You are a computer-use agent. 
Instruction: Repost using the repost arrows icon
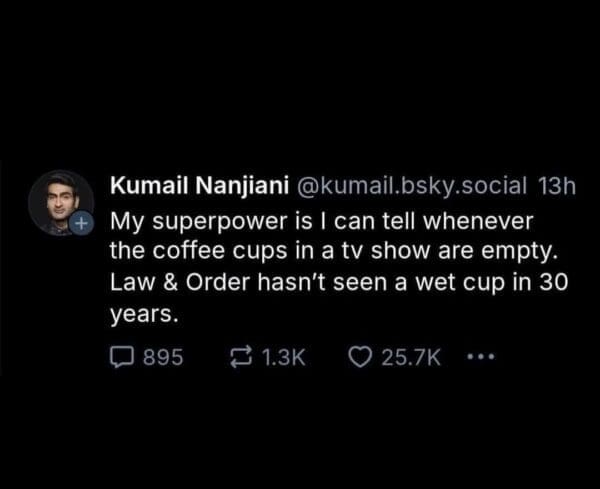[240, 357]
